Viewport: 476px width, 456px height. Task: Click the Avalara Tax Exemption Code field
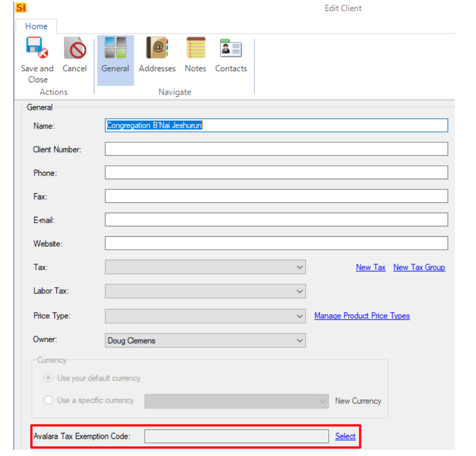pos(236,436)
